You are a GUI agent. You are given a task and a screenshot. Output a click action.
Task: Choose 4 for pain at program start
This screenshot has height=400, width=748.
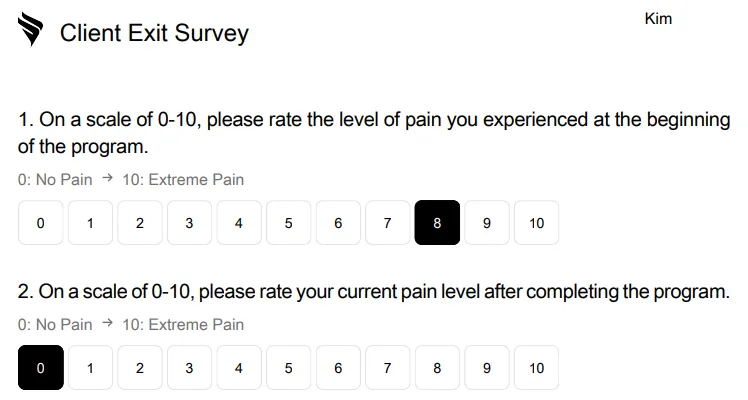click(239, 223)
